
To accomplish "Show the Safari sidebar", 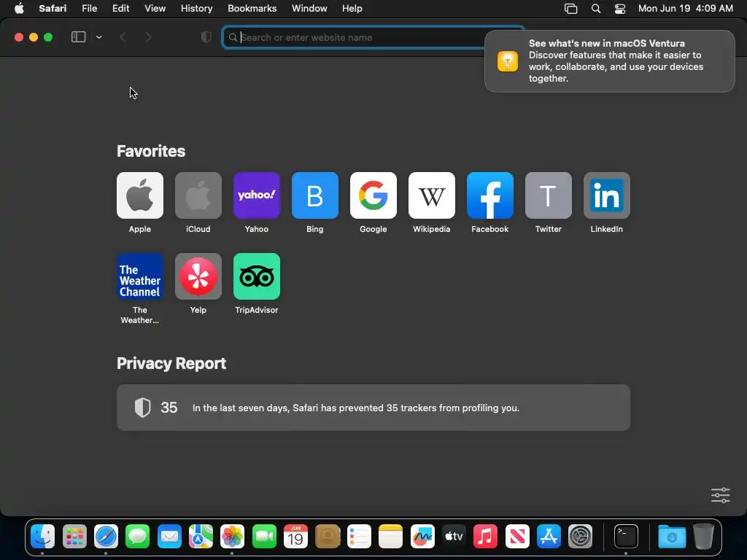I will coord(78,37).
